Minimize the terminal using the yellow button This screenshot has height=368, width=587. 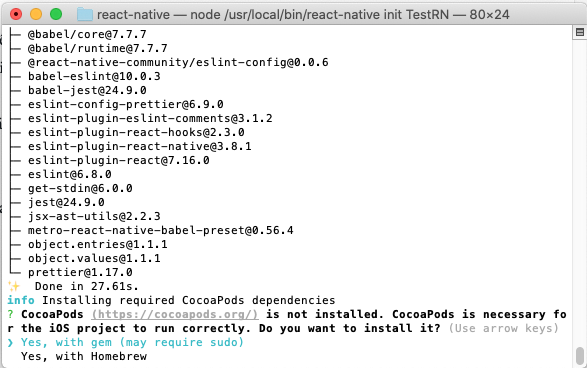(x=36, y=14)
